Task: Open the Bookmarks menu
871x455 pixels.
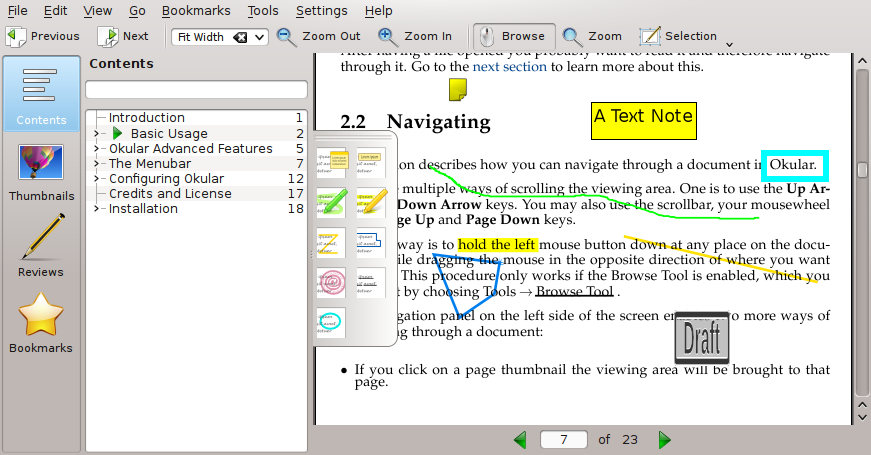Action: click(x=194, y=11)
